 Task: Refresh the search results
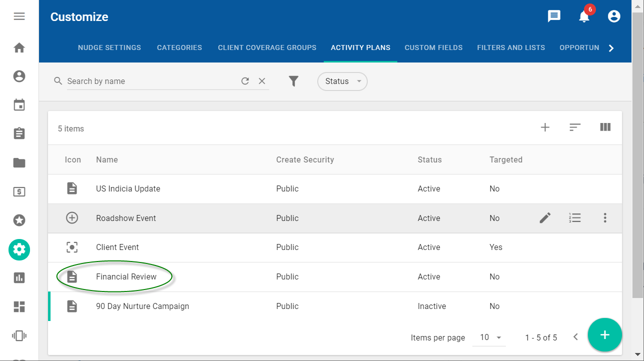pyautogui.click(x=245, y=81)
